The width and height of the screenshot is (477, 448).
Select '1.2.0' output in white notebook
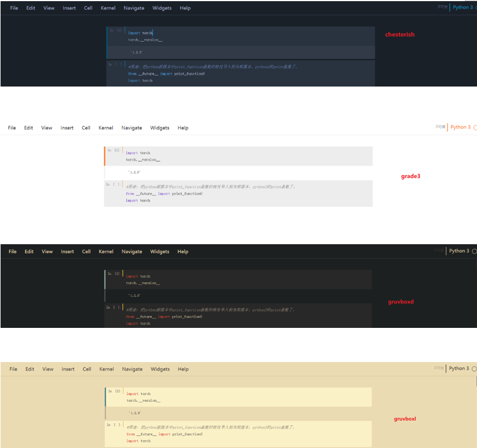click(134, 172)
